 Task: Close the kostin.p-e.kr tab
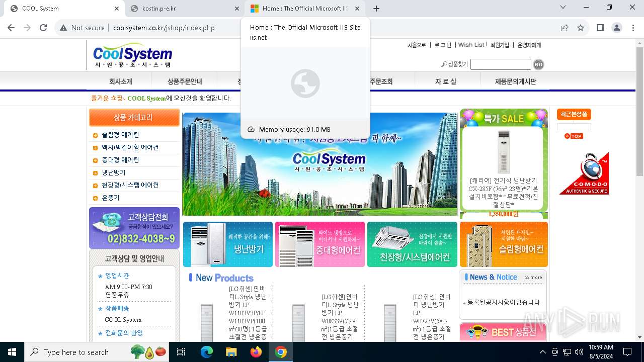[237, 9]
